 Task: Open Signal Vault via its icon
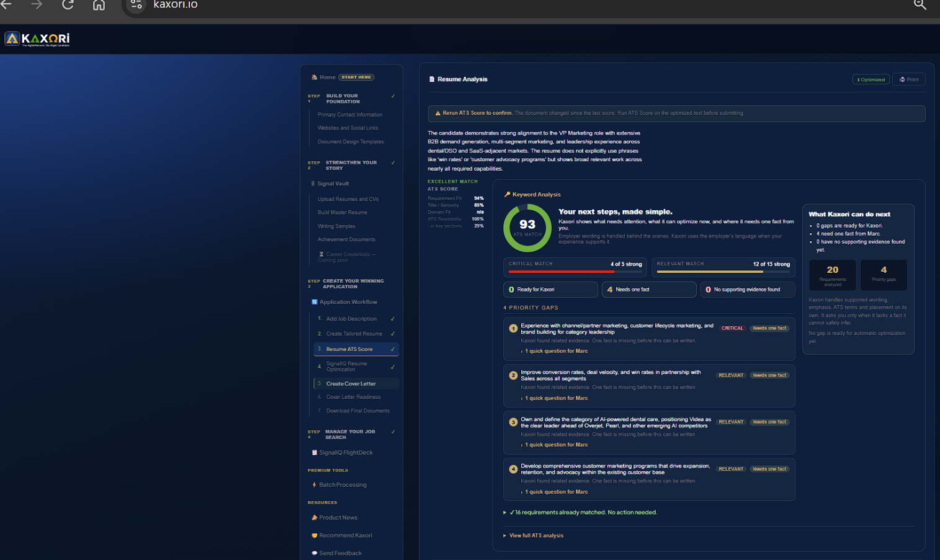(x=313, y=184)
